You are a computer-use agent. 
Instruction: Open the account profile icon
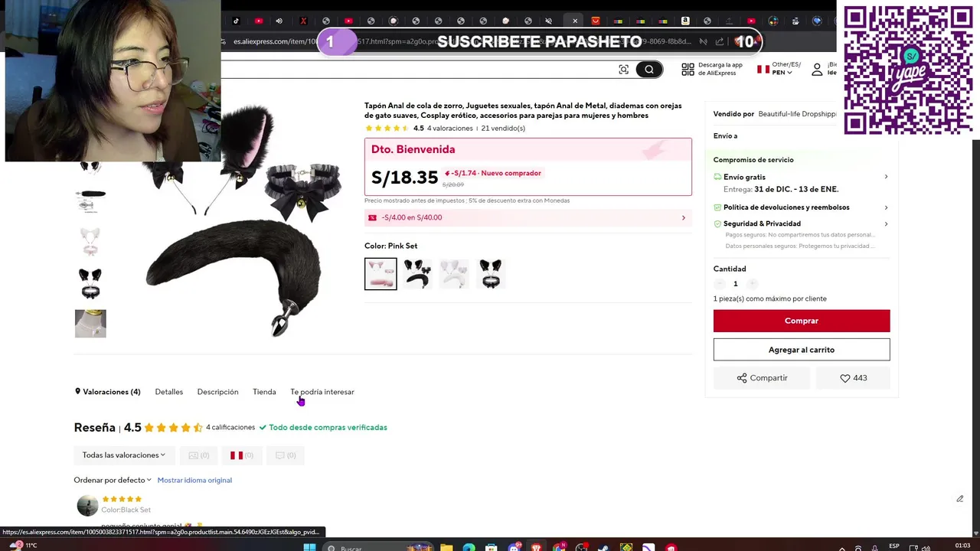[817, 70]
